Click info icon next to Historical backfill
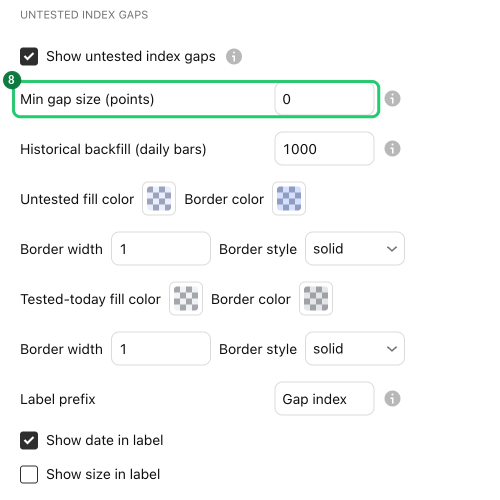The height and width of the screenshot is (500, 500). coord(392,149)
